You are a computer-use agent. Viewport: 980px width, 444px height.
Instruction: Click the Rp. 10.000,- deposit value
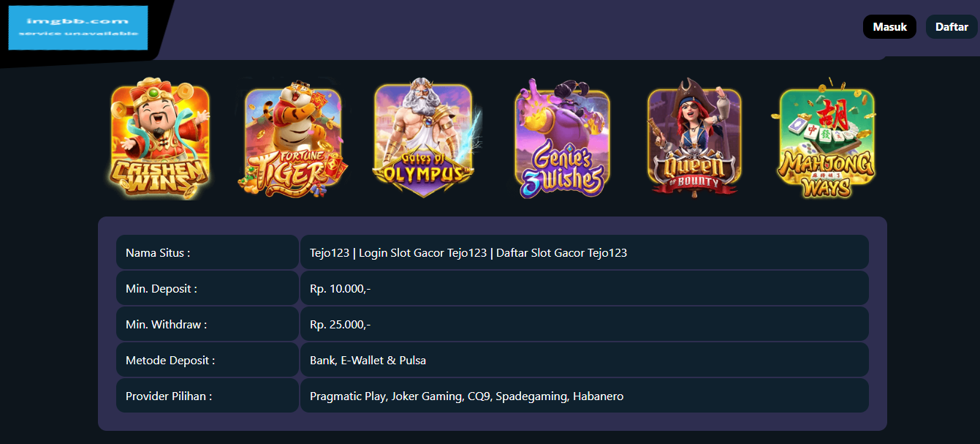pos(340,289)
